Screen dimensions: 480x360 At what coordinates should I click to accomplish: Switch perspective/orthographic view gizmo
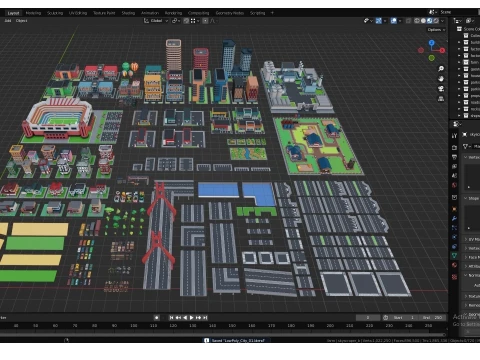(441, 99)
